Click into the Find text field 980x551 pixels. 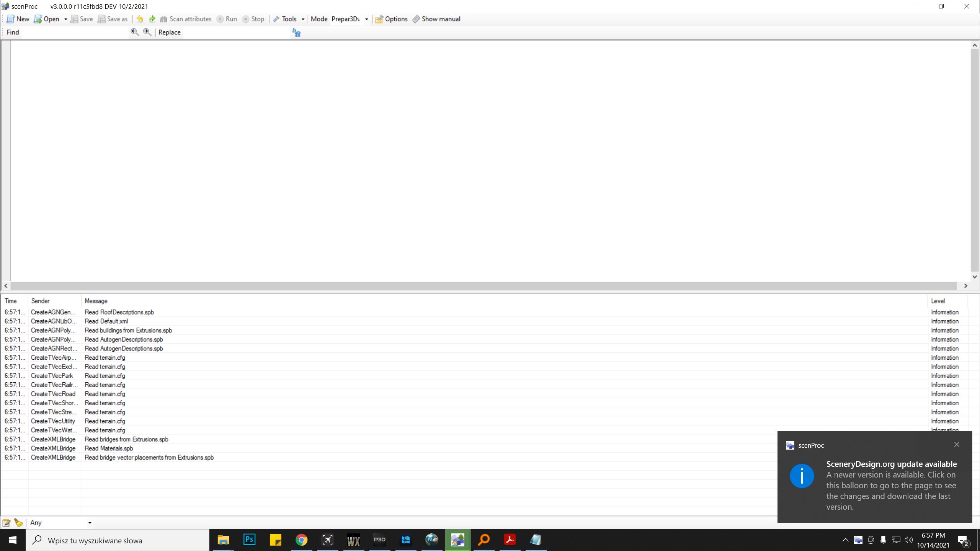[x=75, y=33]
